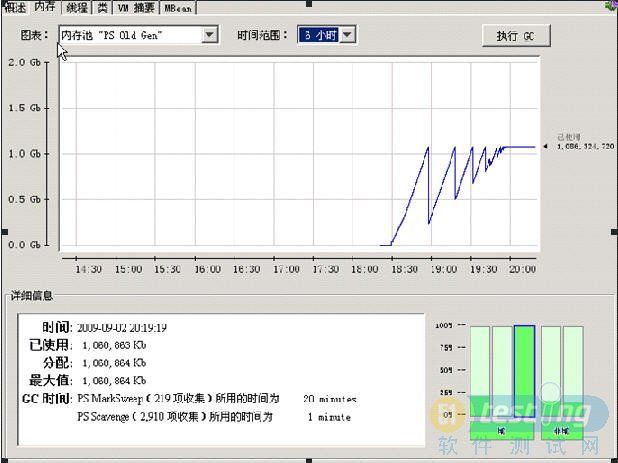Viewport: 618px width, 463px height.
Task: Select the second heap pool usage bar
Action: tap(502, 371)
